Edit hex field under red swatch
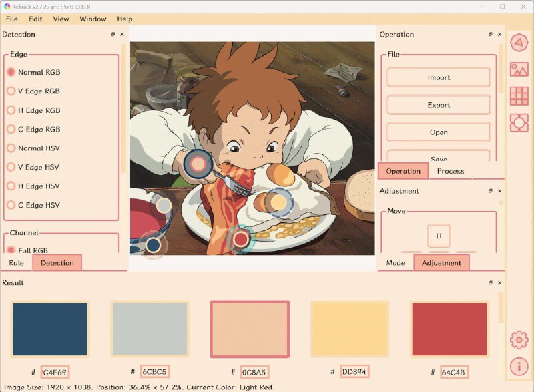The image size is (534, 392). click(454, 372)
